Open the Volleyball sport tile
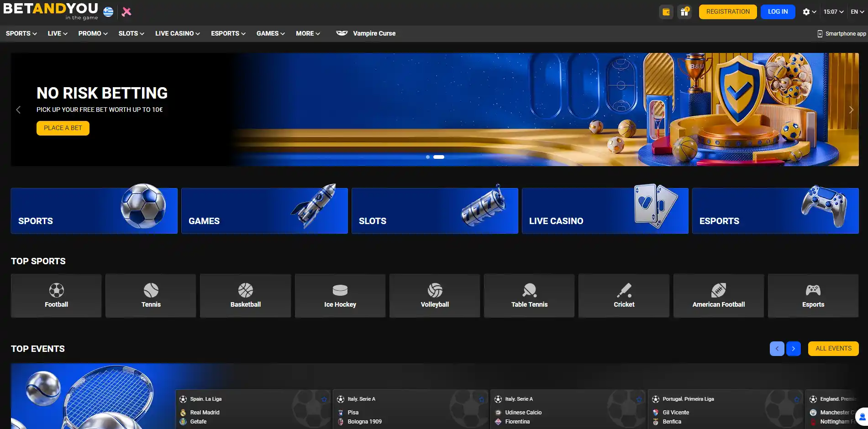 click(435, 296)
